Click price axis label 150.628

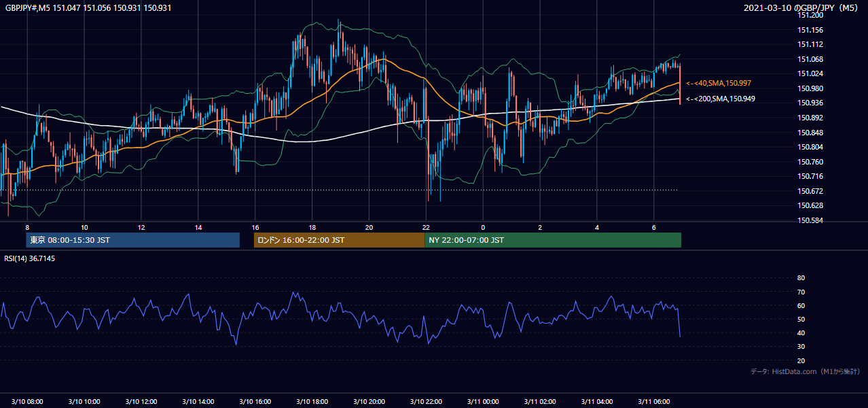pyautogui.click(x=810, y=205)
